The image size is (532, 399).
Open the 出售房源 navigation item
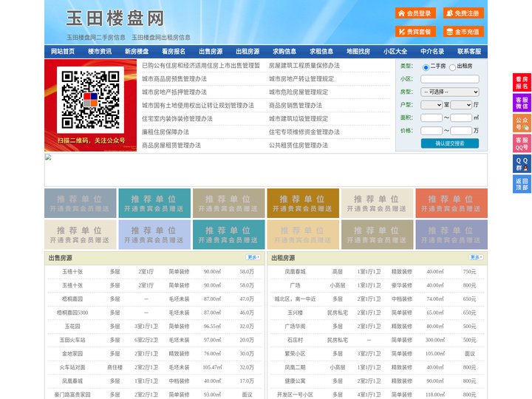coord(211,52)
